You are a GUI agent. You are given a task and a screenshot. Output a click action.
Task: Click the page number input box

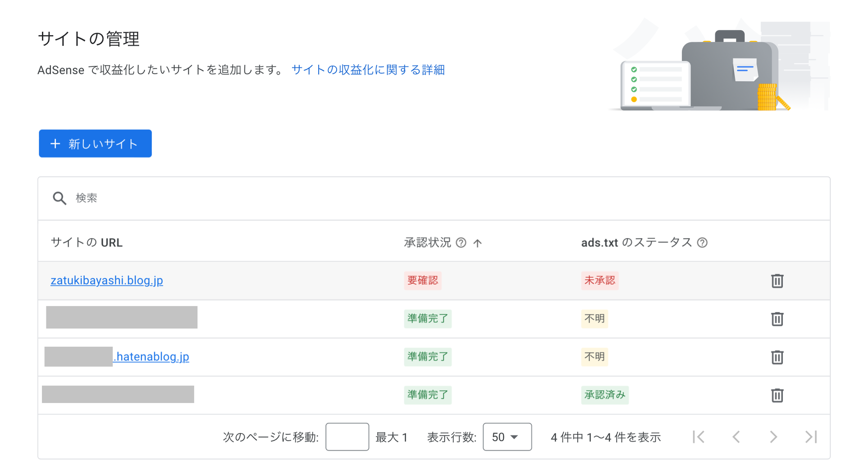(347, 437)
